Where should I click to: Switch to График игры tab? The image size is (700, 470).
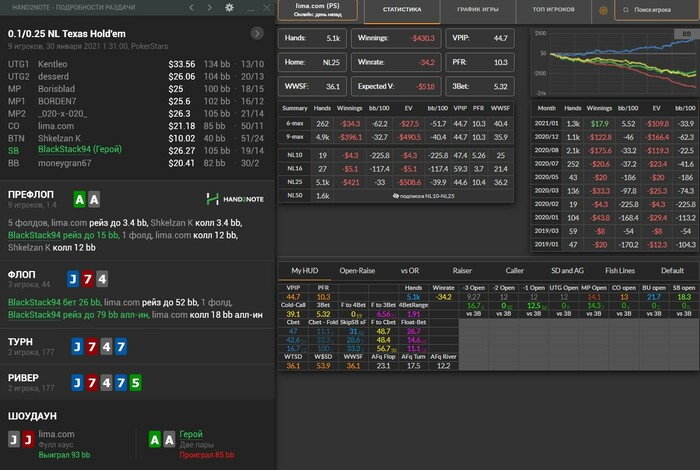pos(478,11)
